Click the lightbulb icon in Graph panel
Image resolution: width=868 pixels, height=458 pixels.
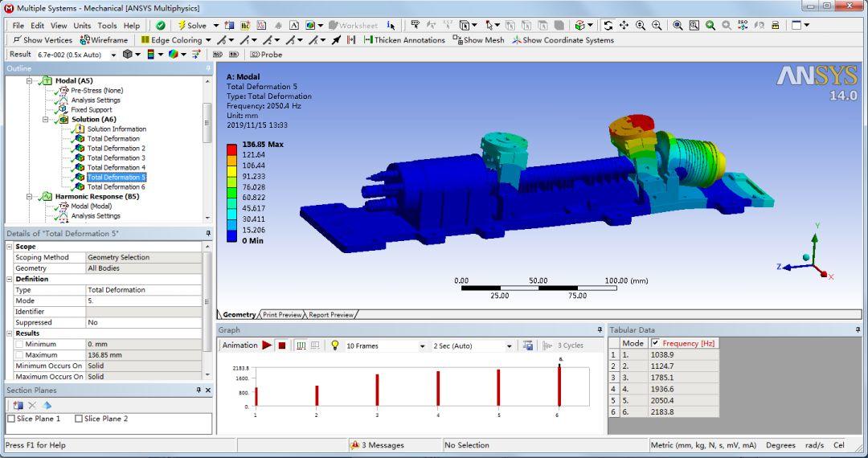[x=334, y=346]
